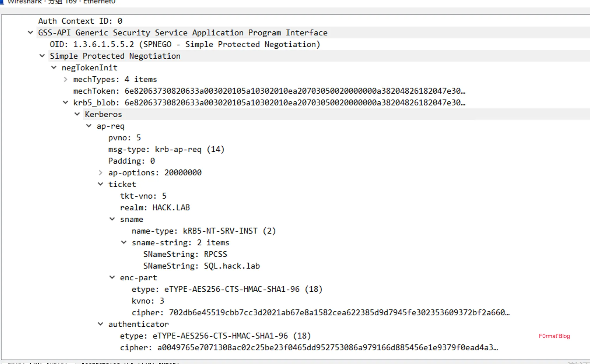
Task: Collapse the ticket node
Action: click(x=100, y=184)
